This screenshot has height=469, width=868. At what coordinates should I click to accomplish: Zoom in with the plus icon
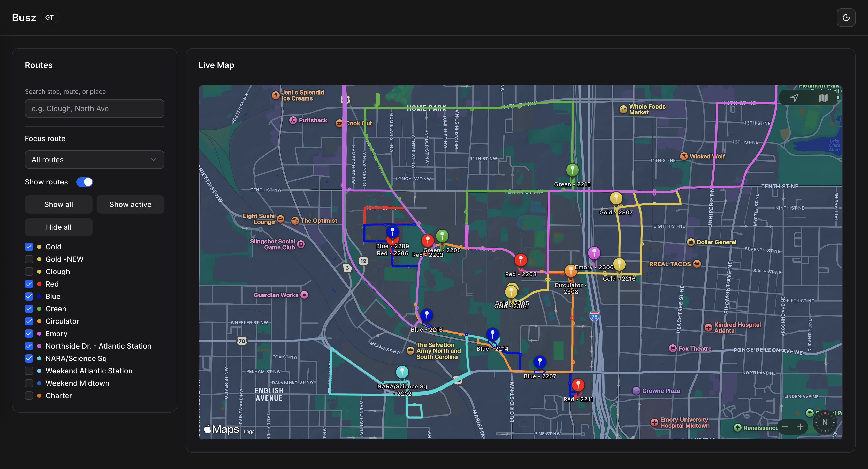[800, 427]
